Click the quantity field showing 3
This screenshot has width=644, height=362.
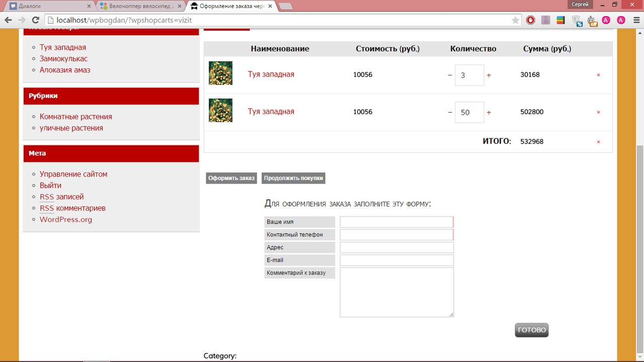coord(469,75)
